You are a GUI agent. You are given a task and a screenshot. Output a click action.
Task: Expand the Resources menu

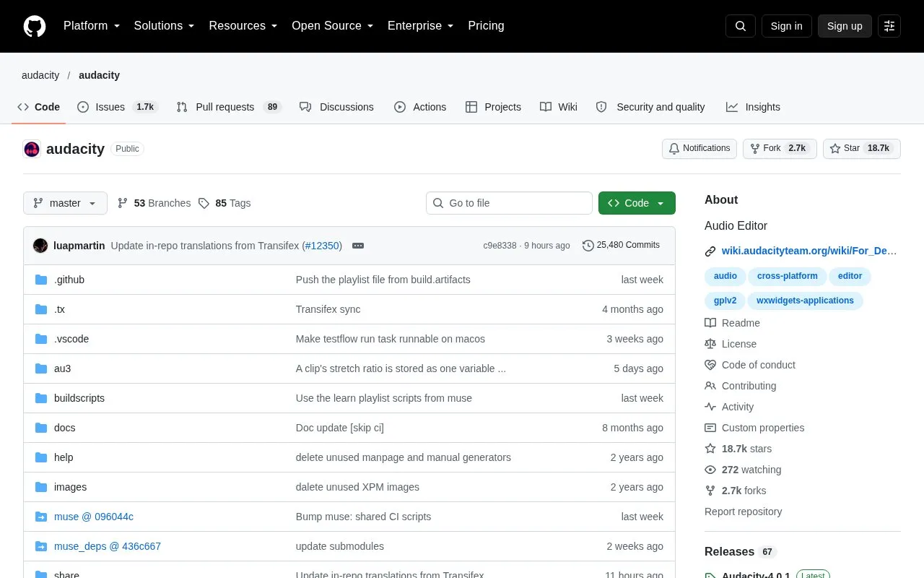243,26
